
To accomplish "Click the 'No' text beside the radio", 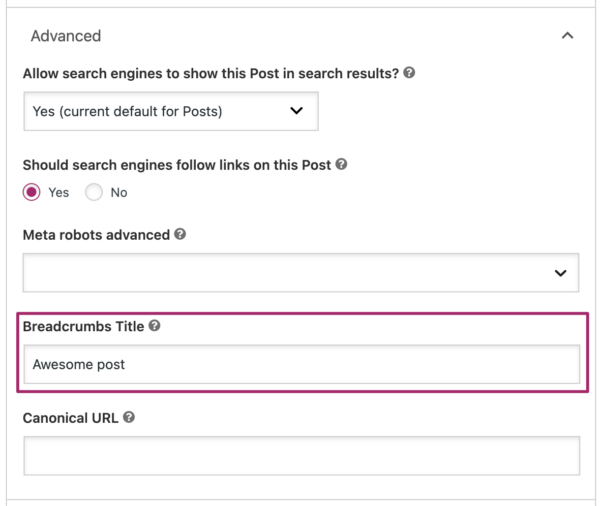I will (119, 192).
